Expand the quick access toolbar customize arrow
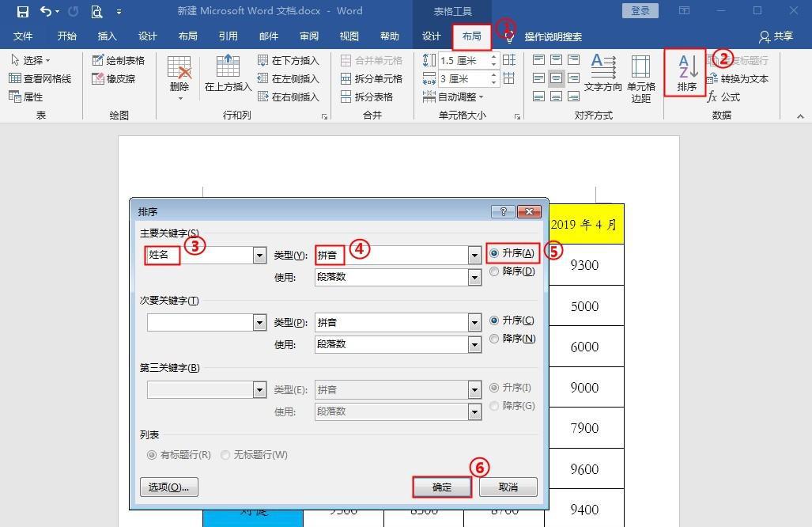The height and width of the screenshot is (527, 812). point(119,11)
